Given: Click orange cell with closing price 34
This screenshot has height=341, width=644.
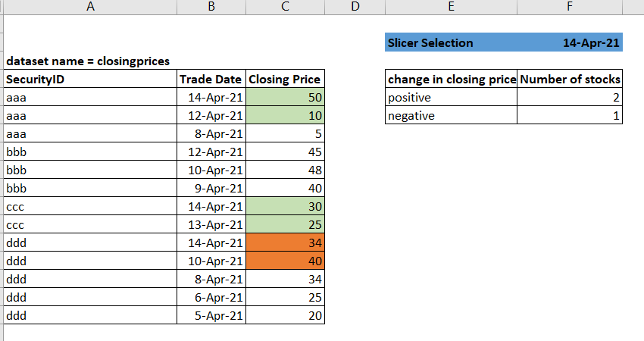Looking at the screenshot, I should pos(285,242).
